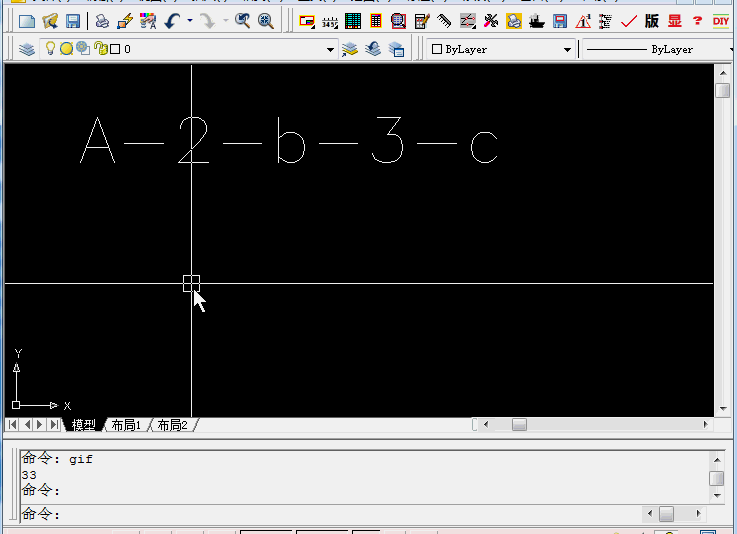Create a new drawing with the New icon
The image size is (737, 534).
coord(27,21)
